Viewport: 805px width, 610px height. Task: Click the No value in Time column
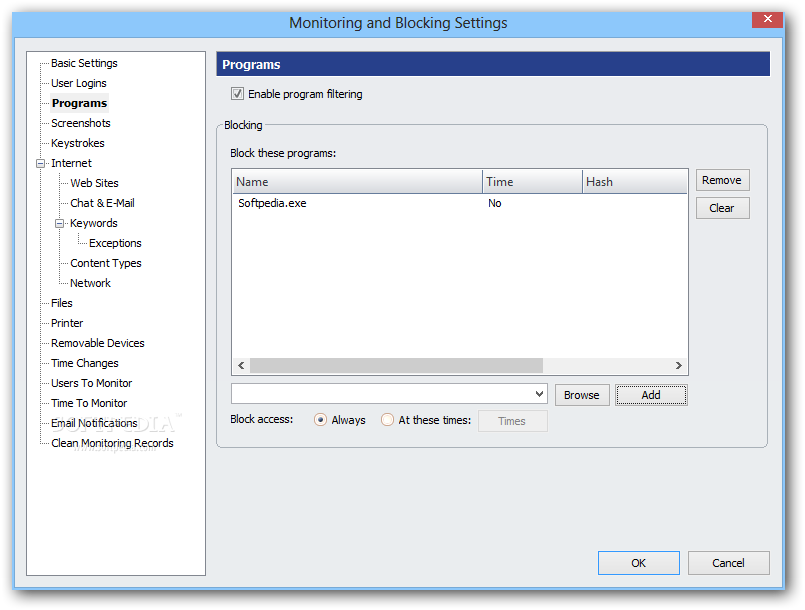(494, 203)
